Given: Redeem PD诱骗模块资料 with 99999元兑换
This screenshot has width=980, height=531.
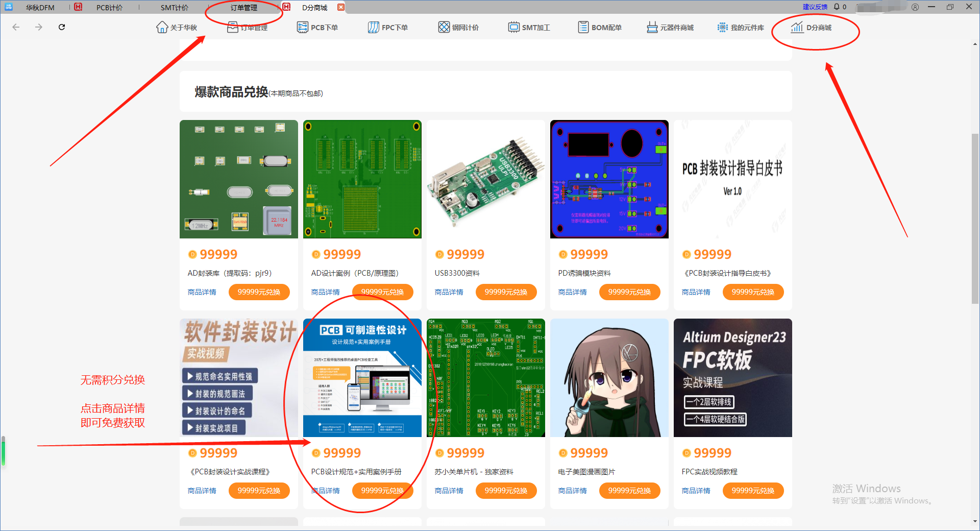Looking at the screenshot, I should pyautogui.click(x=630, y=292).
